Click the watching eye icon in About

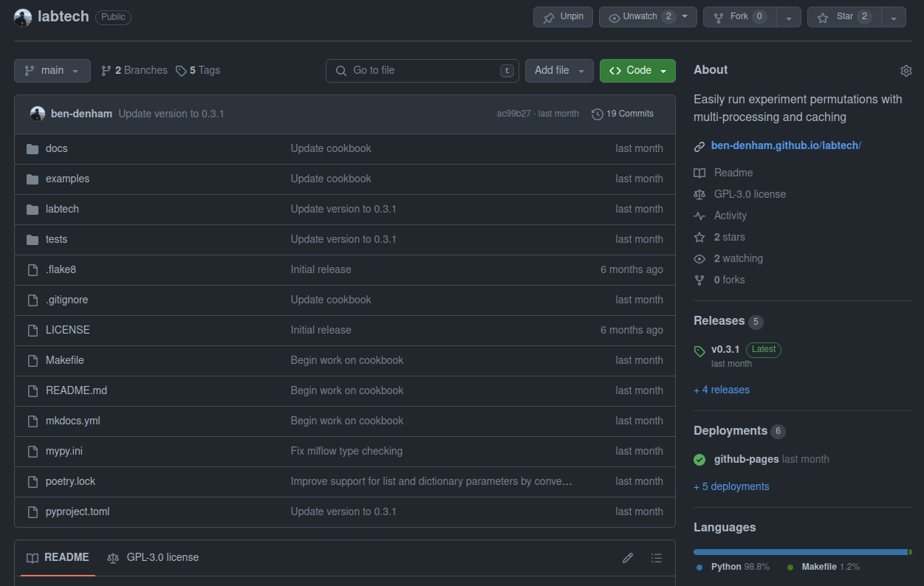[x=699, y=259]
